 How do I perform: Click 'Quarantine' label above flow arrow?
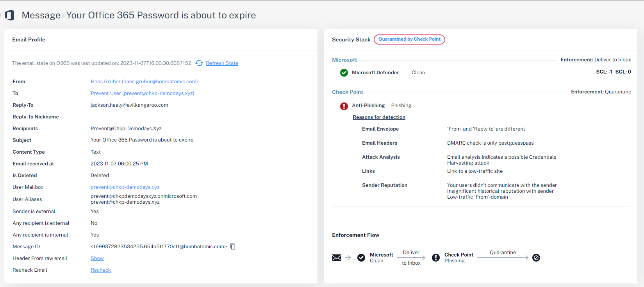tap(503, 253)
